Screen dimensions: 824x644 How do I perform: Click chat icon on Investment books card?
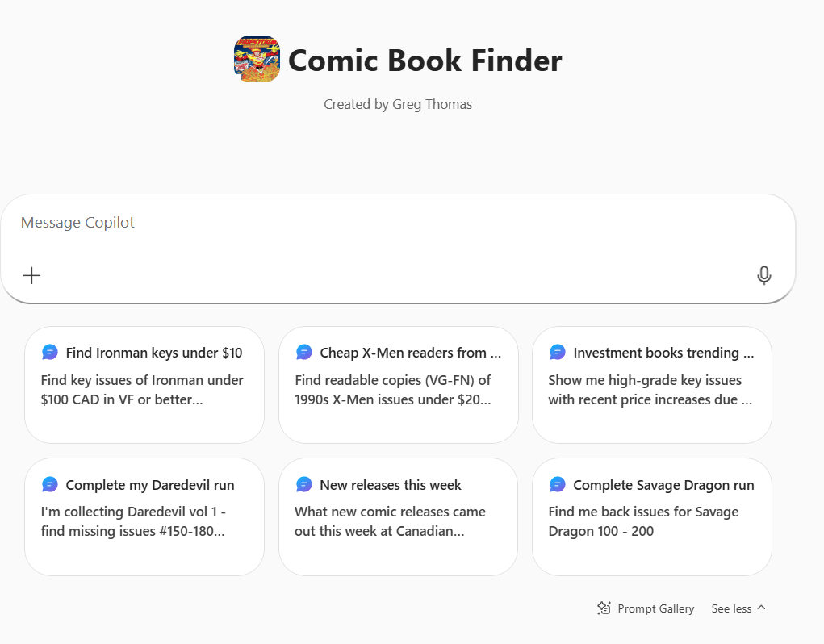click(x=558, y=353)
